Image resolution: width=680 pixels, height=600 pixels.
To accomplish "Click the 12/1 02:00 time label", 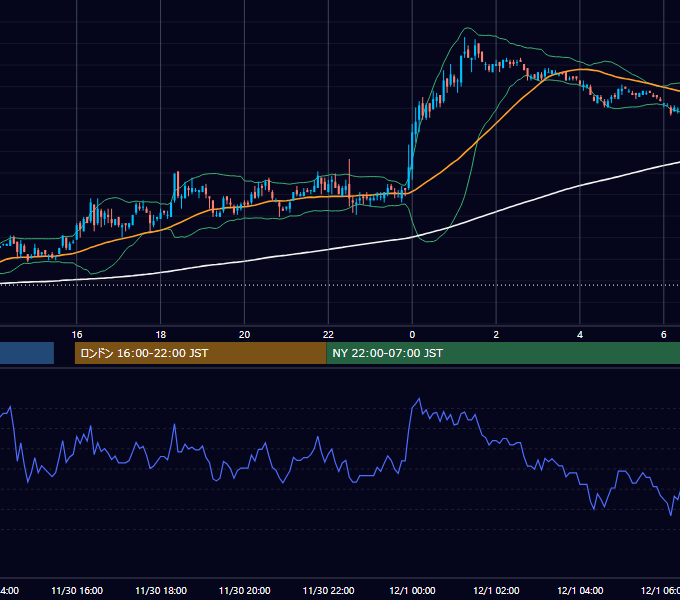I will (496, 590).
